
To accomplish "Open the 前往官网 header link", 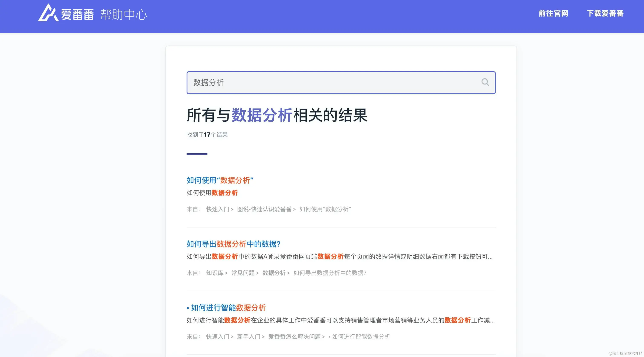I will 553,13.
